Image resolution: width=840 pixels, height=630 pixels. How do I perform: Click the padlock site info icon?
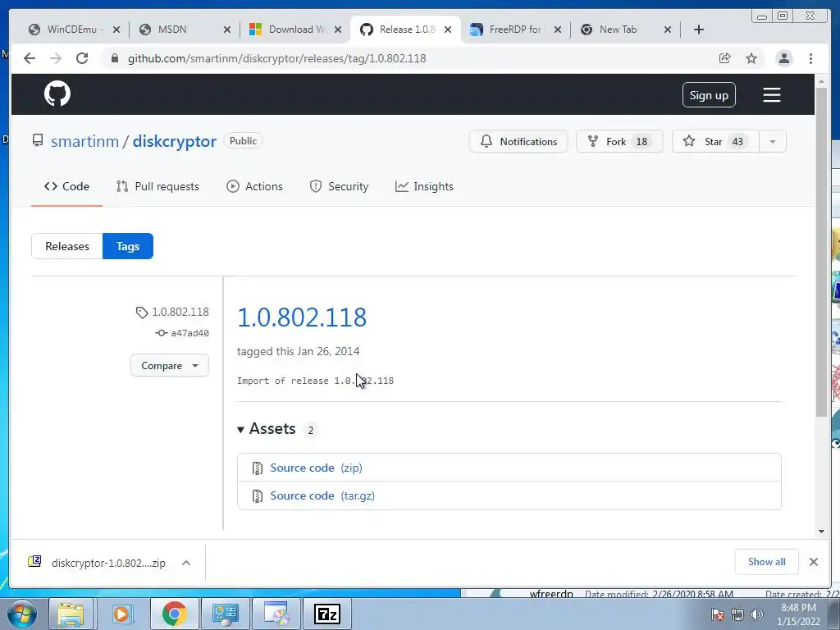click(114, 58)
